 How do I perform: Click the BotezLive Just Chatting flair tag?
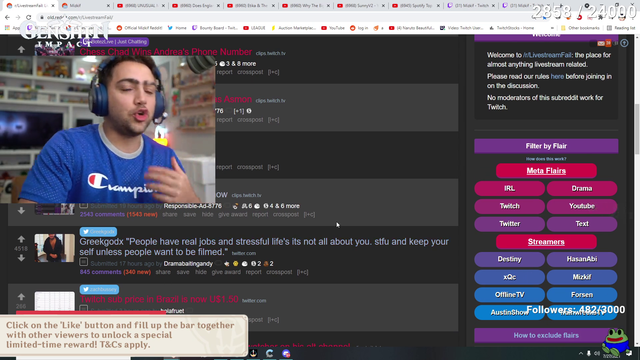115,42
